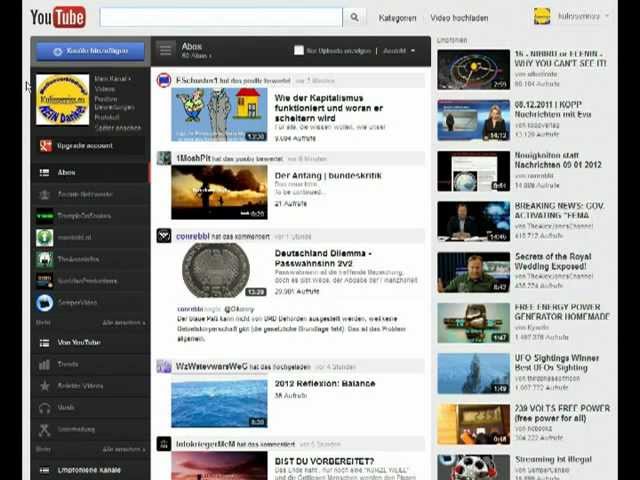Click the search magnifier button
The width and height of the screenshot is (640, 480).
(354, 18)
